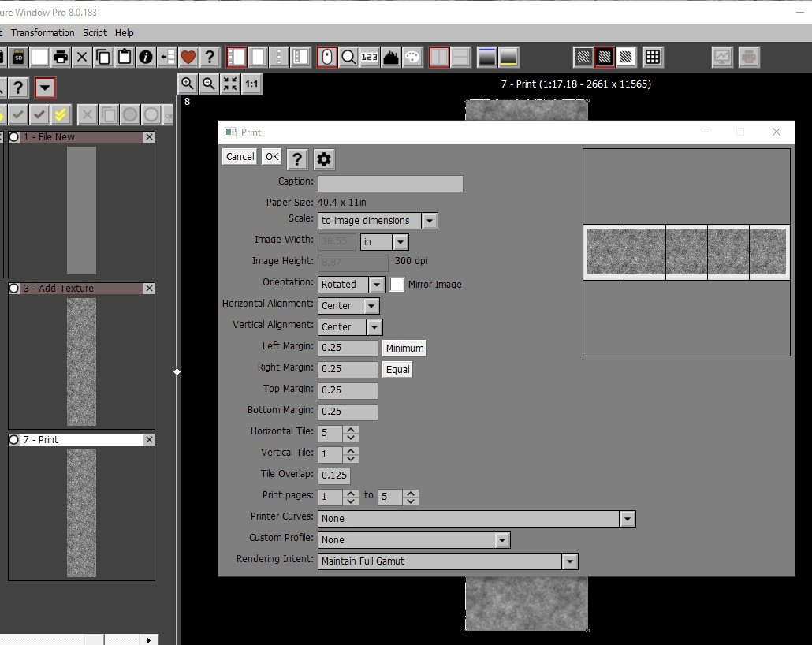Image resolution: width=812 pixels, height=645 pixels.
Task: Select the magnifier tool in toolbar
Action: pyautogui.click(x=348, y=57)
